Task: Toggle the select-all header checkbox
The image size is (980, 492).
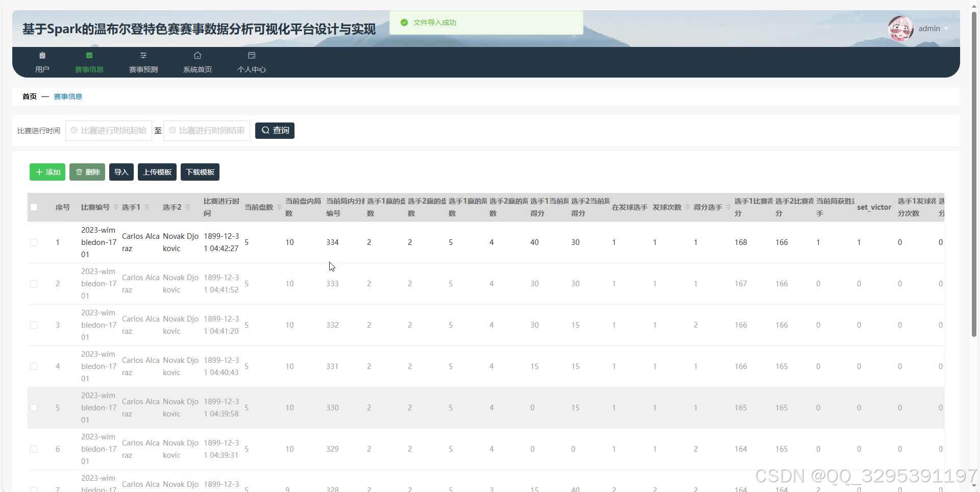Action: click(x=34, y=207)
